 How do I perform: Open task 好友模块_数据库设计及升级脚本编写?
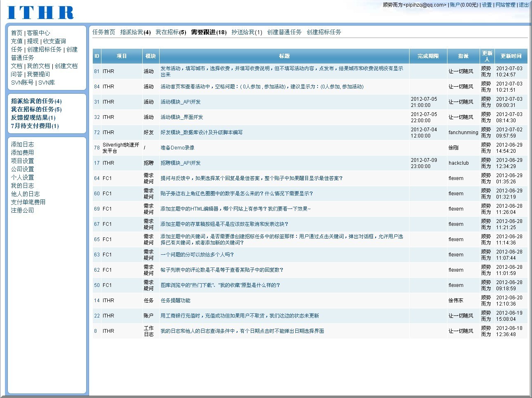pyautogui.click(x=202, y=133)
